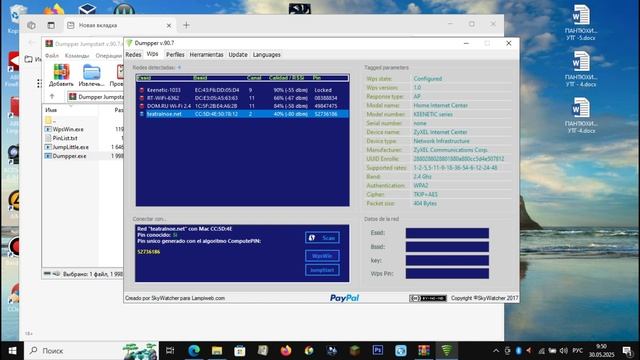
Task: Click the Canal column header
Action: click(254, 78)
